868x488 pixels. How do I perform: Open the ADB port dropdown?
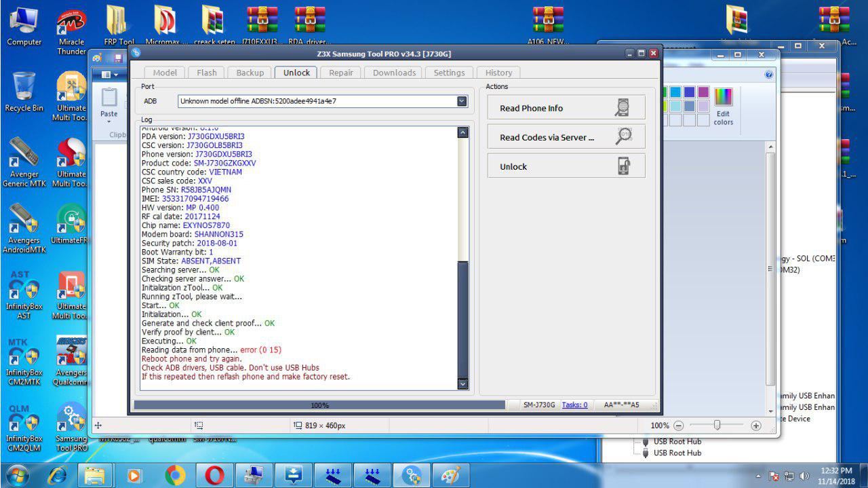tap(462, 101)
